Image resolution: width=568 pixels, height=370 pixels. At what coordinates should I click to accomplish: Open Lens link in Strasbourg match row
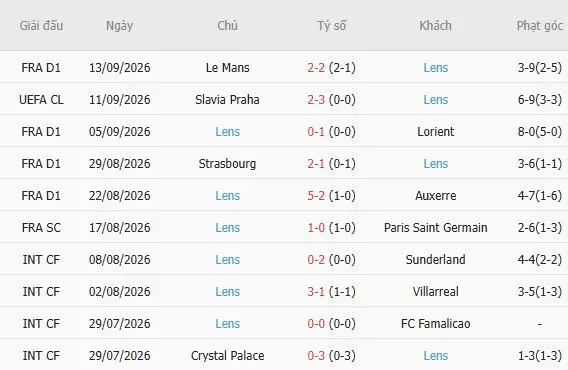(x=436, y=163)
